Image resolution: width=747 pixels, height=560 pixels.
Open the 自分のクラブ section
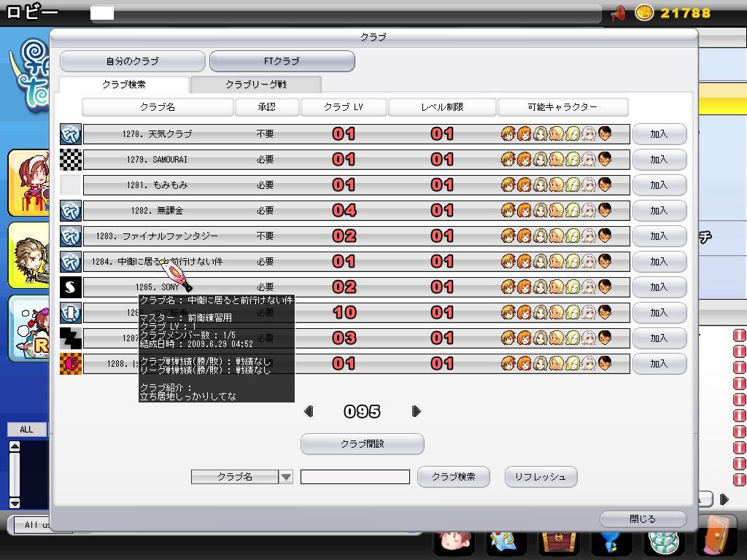tap(132, 61)
